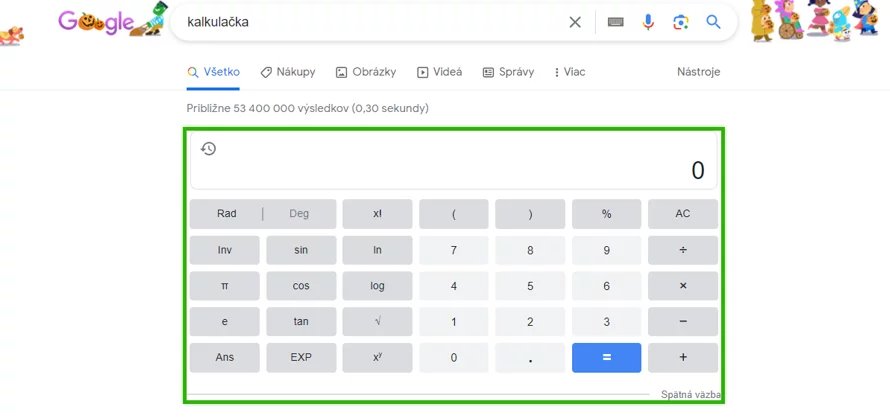Click the blue search magnifier icon
Screen dimensions: 890x420
[713, 22]
